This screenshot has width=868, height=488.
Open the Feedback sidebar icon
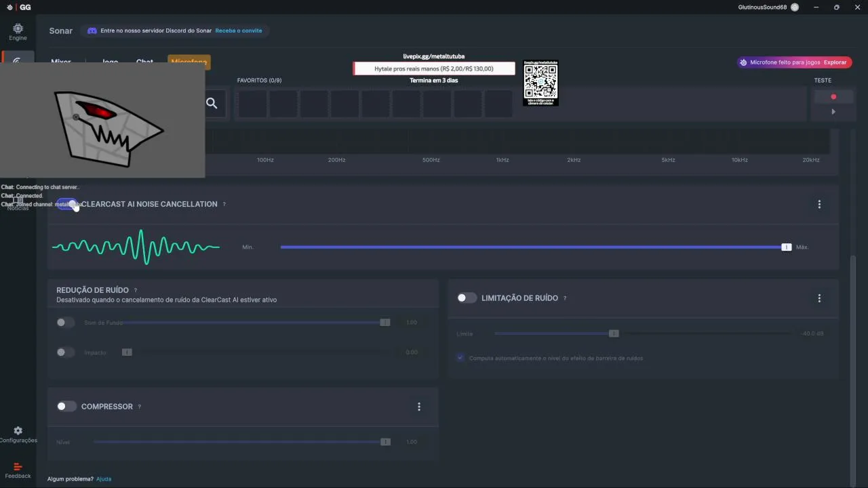(18, 470)
